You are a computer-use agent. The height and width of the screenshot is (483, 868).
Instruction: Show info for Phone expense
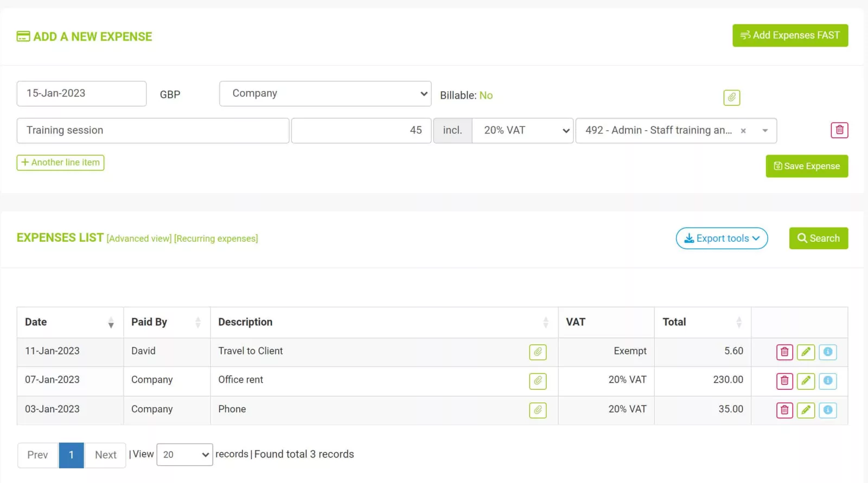click(x=828, y=410)
